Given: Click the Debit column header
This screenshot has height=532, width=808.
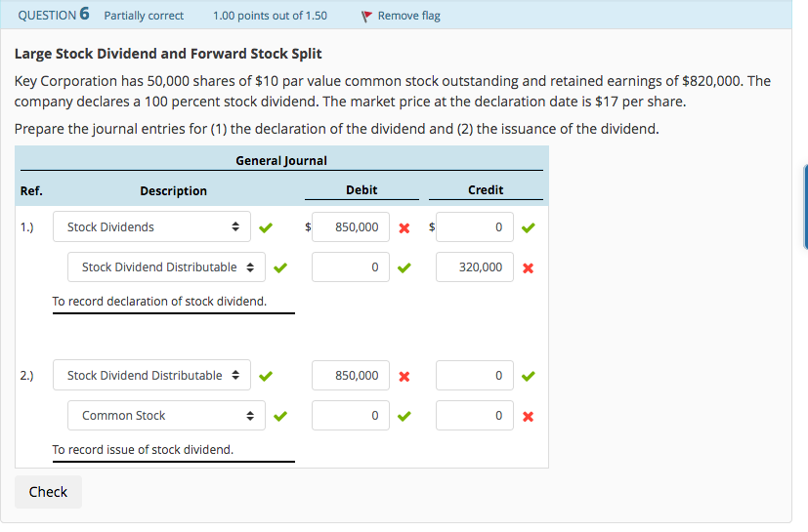Looking at the screenshot, I should click(x=361, y=190).
